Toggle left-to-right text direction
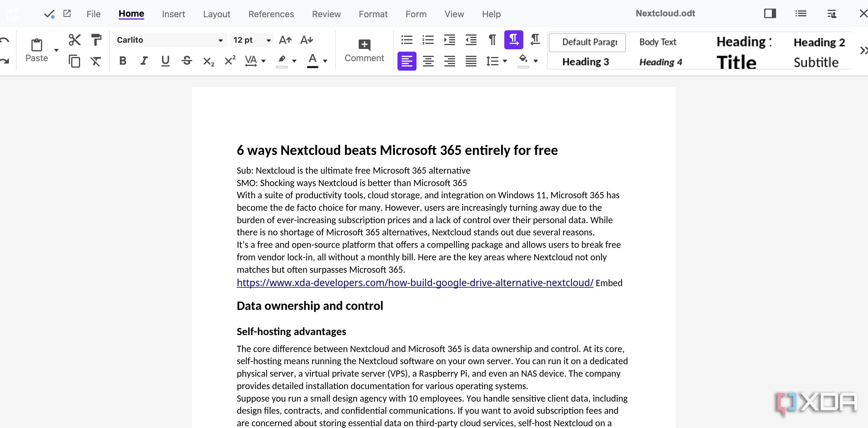The height and width of the screenshot is (428, 868). click(x=514, y=40)
